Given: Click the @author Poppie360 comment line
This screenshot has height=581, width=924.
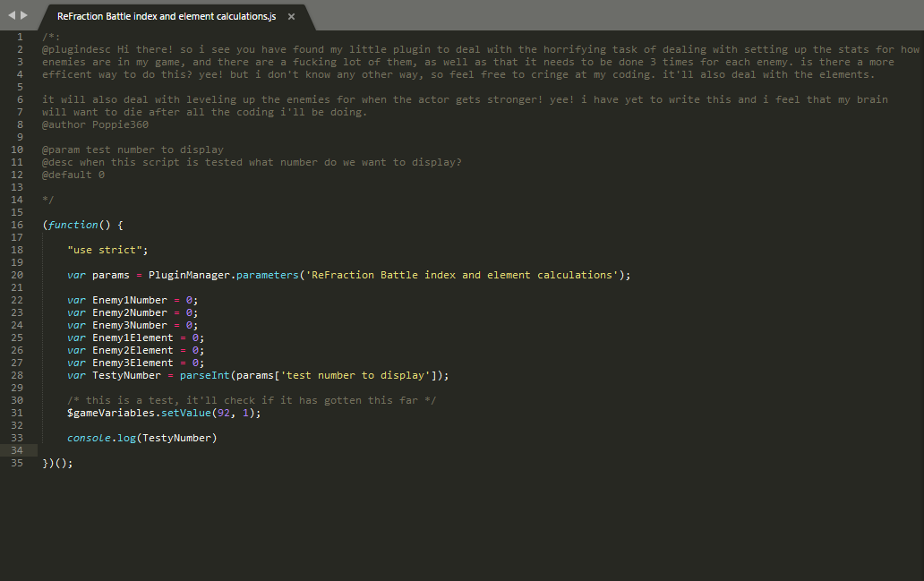Looking at the screenshot, I should [x=95, y=124].
